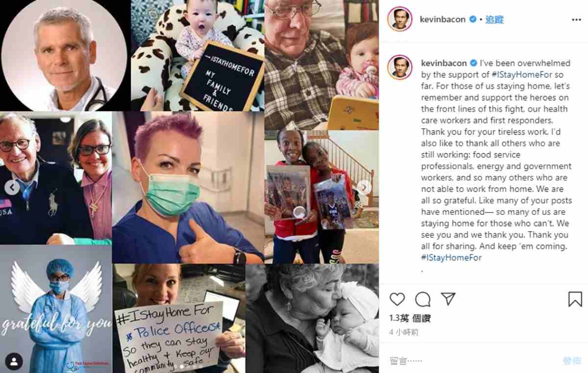Viewport: 588px width, 373px height.
Task: Open first #IStayHomeFor hashtag in caption
Action: coord(523,75)
